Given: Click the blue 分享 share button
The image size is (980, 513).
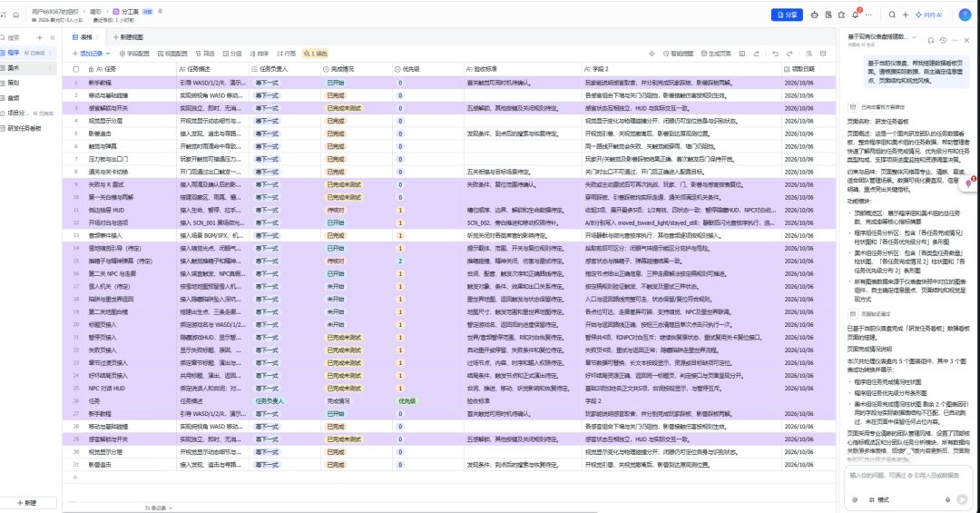Looking at the screenshot, I should click(x=787, y=15).
